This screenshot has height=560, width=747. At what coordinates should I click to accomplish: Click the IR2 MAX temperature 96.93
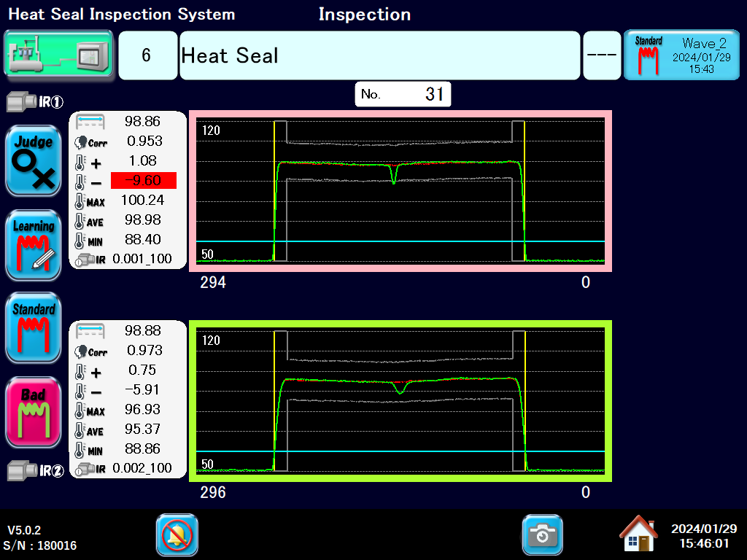click(144, 409)
